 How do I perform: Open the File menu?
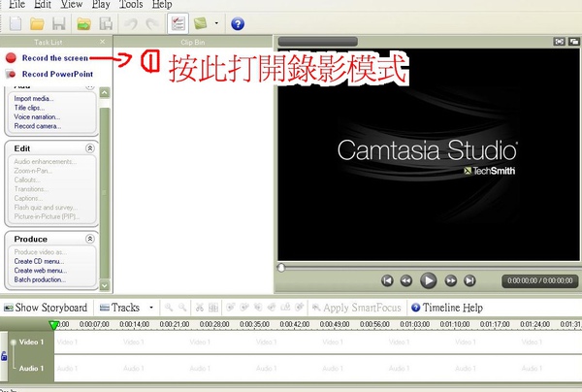[17, 5]
